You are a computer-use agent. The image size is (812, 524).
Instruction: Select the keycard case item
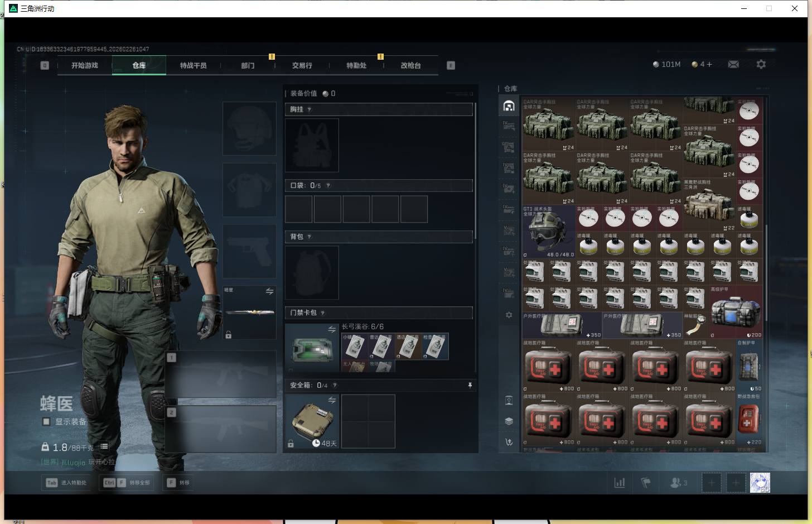point(312,348)
